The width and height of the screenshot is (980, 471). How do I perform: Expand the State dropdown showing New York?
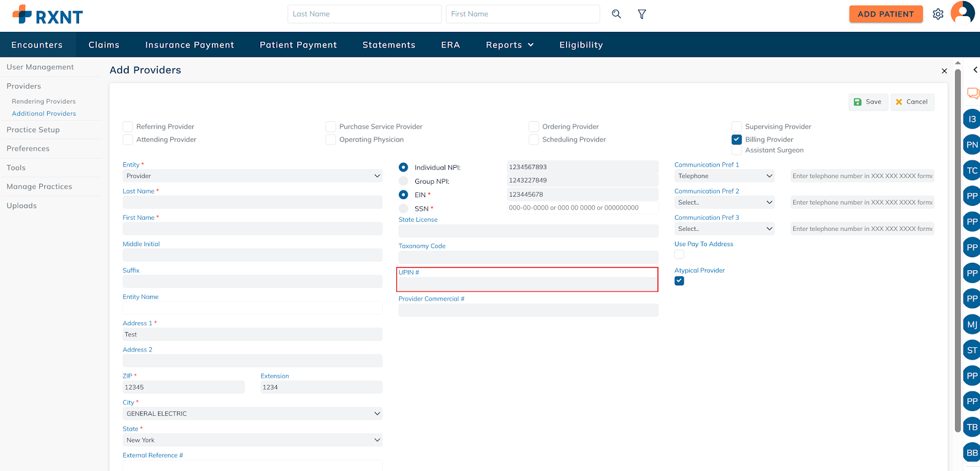(x=252, y=440)
